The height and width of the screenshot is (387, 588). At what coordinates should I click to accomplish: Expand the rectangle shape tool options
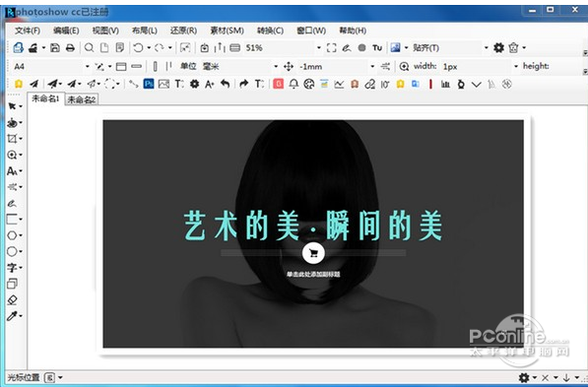click(x=21, y=220)
